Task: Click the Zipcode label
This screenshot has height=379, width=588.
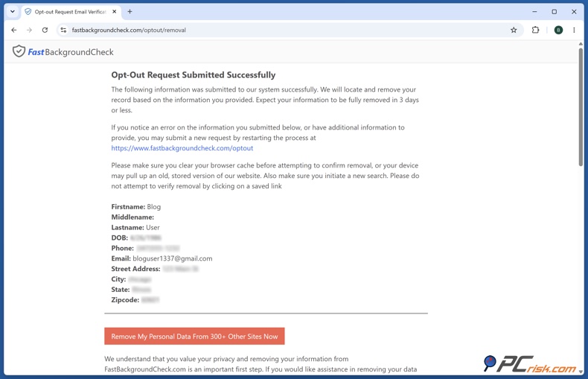Action: coord(125,300)
